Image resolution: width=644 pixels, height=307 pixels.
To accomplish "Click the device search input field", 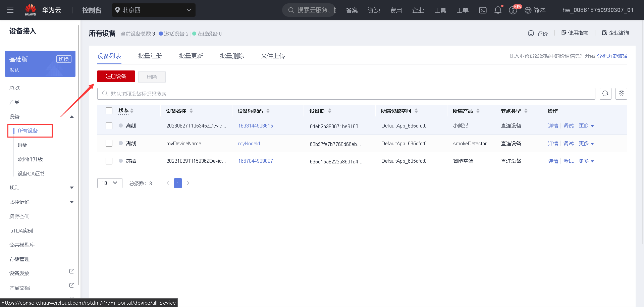I will coord(235,94).
